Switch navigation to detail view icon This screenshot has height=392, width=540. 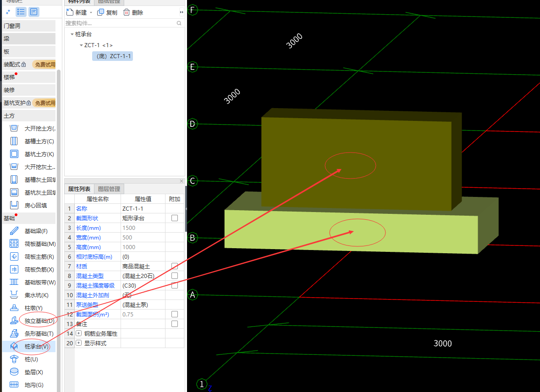34,12
